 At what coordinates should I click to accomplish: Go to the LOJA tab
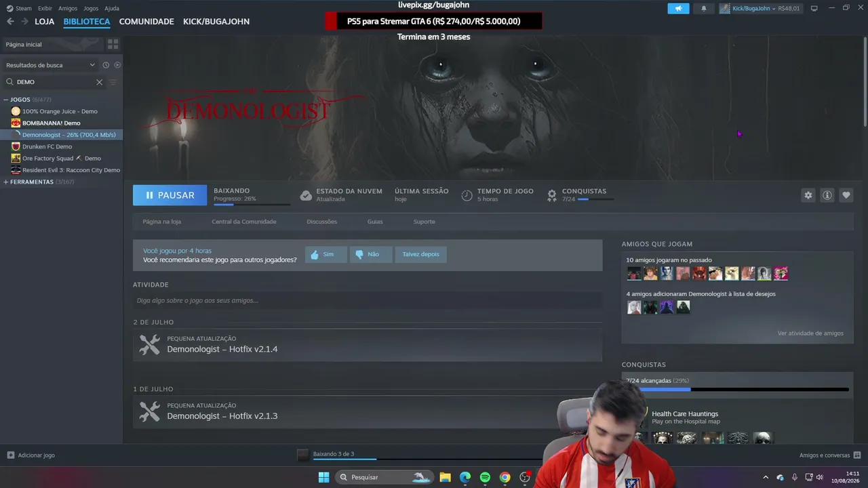[45, 22]
